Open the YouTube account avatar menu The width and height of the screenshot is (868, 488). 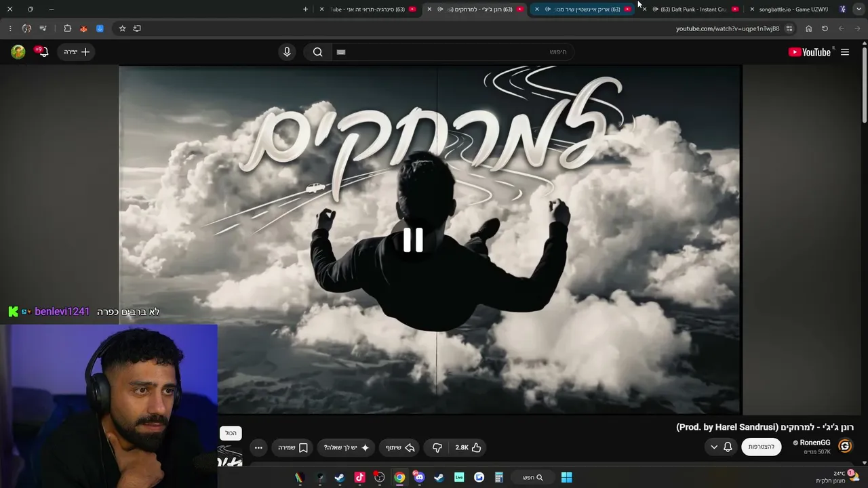coord(18,52)
